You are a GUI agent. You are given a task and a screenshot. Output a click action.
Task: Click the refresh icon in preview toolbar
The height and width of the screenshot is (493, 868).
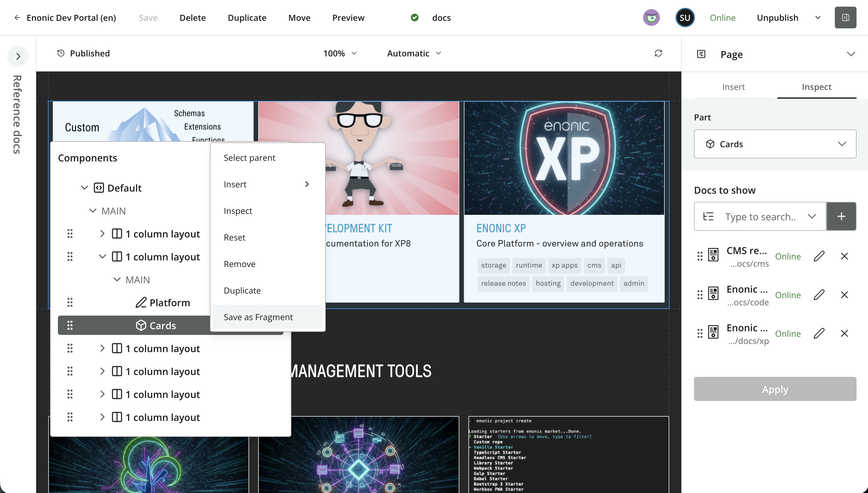658,53
